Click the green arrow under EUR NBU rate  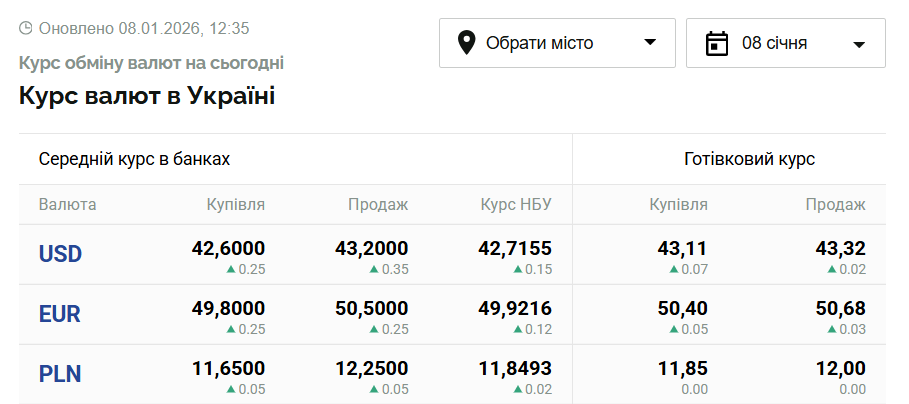518,329
